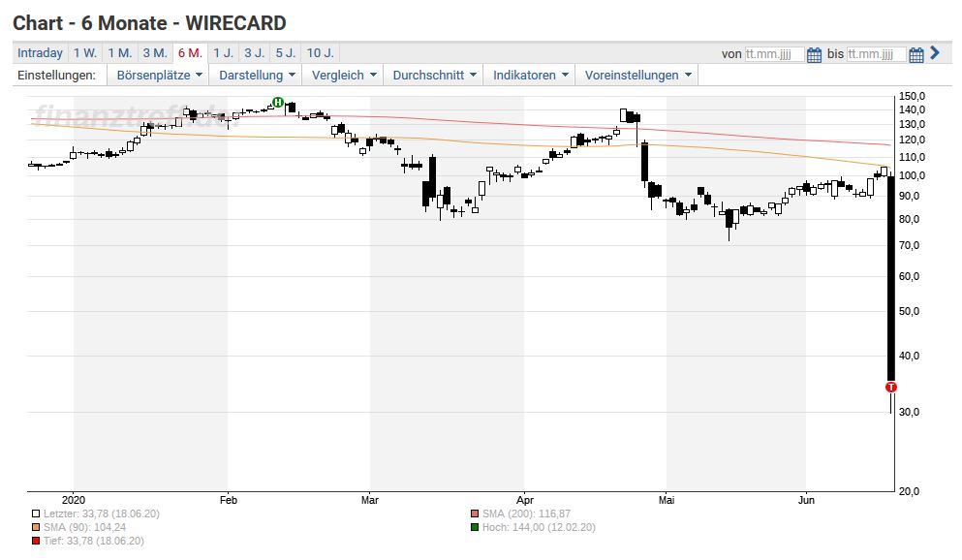Click the 'Einstellungen:' label

point(56,75)
